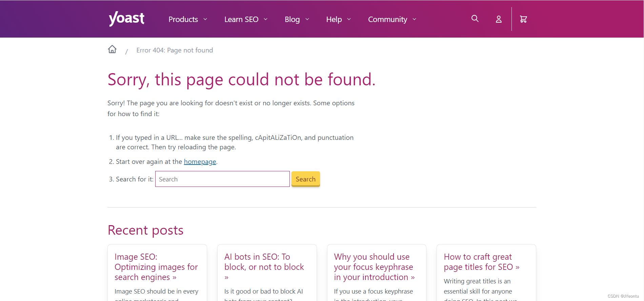This screenshot has width=644, height=301.
Task: Open the header search magnifier icon
Action: pyautogui.click(x=475, y=19)
